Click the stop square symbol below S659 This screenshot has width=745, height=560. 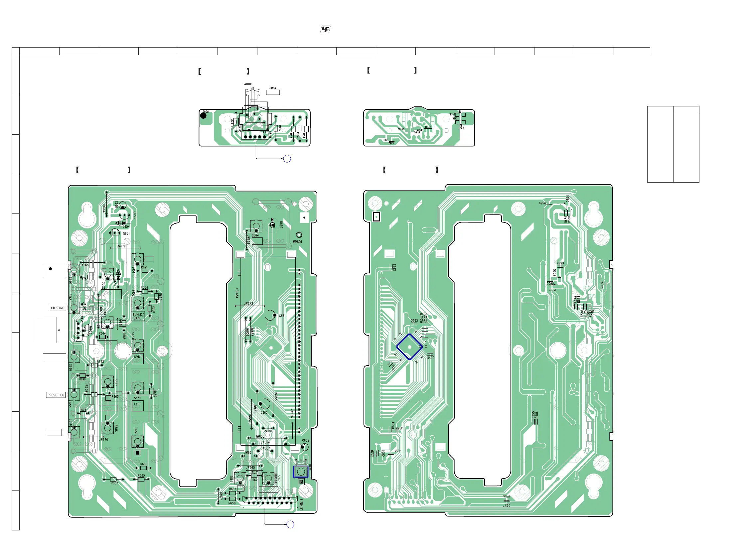137,453
